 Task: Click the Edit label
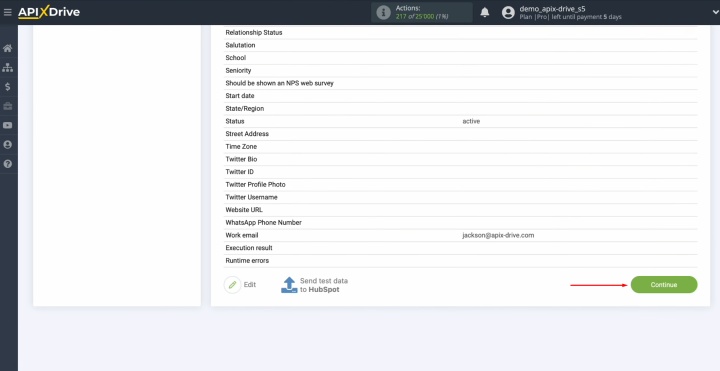[250, 285]
